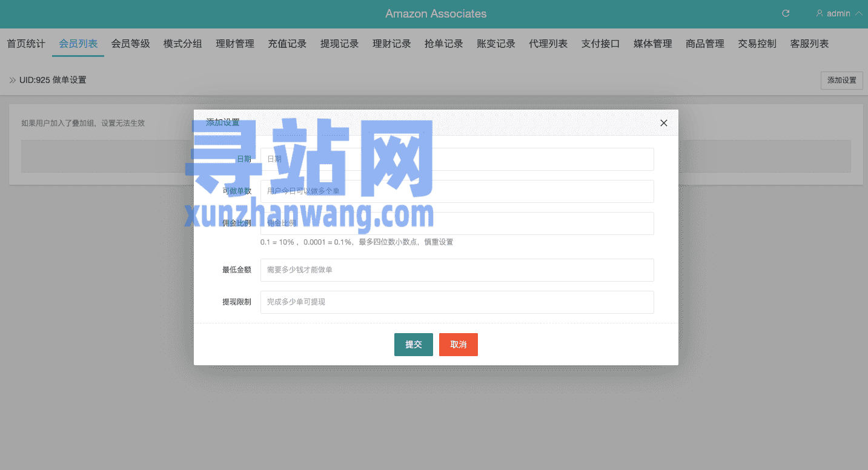This screenshot has height=470, width=868.
Task: Close the 添加设置 dialog with X
Action: click(664, 123)
